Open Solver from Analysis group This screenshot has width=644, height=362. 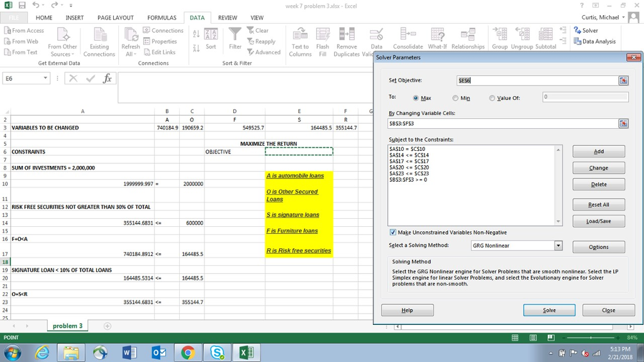586,30
